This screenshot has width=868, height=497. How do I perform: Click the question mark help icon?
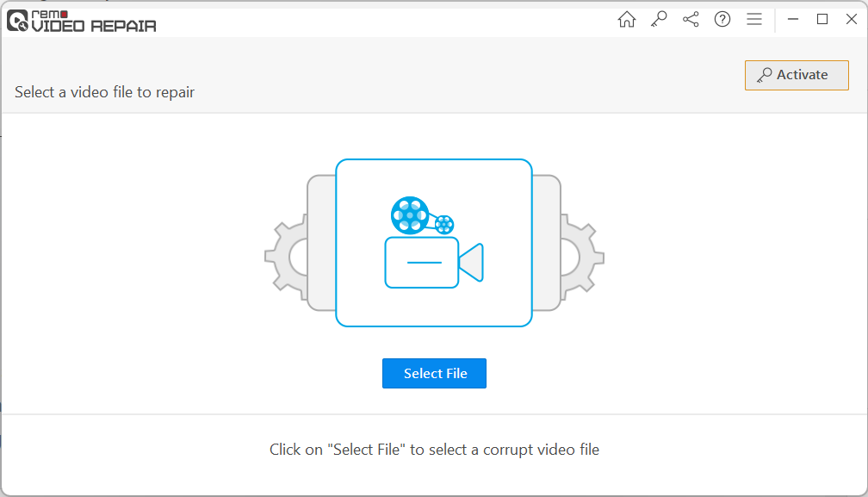coord(722,18)
